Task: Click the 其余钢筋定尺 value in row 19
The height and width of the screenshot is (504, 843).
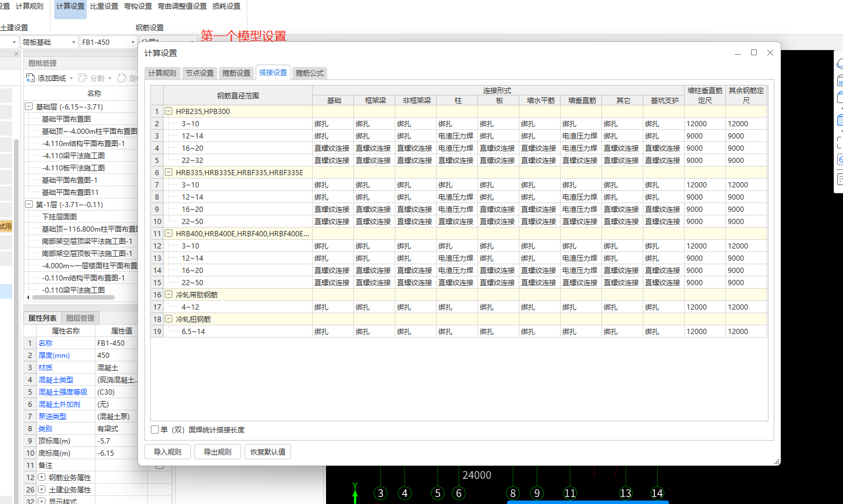Action: tap(746, 331)
